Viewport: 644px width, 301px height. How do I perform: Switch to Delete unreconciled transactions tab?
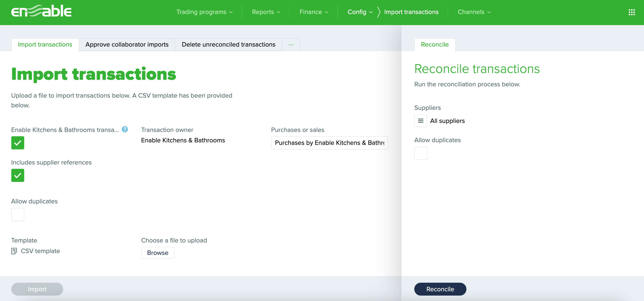coord(229,45)
